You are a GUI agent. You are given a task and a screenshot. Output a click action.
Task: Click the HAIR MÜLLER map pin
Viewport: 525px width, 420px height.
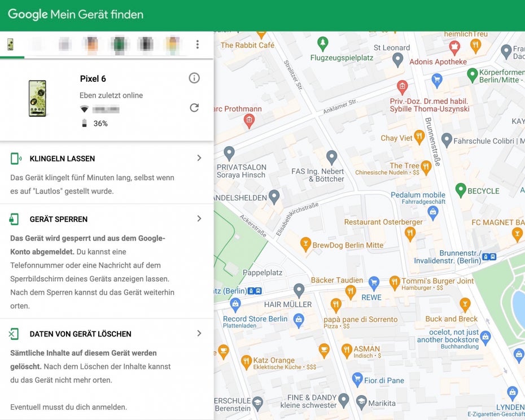tap(299, 290)
